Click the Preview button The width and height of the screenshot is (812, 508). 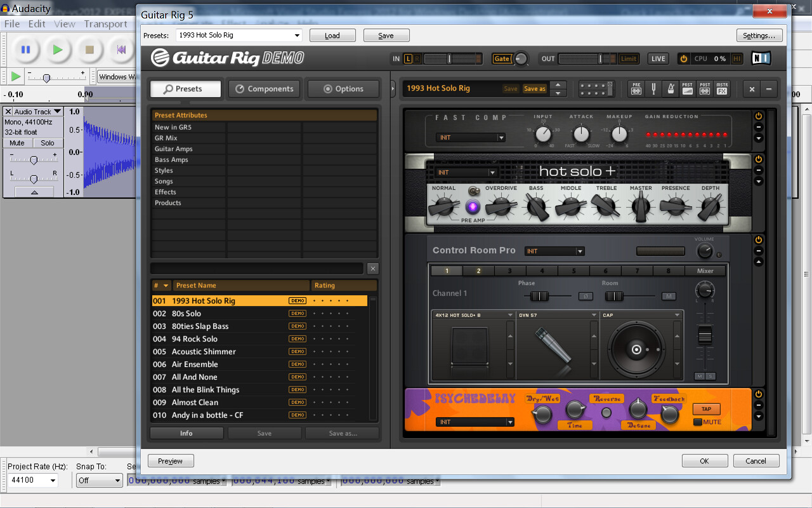click(x=171, y=461)
